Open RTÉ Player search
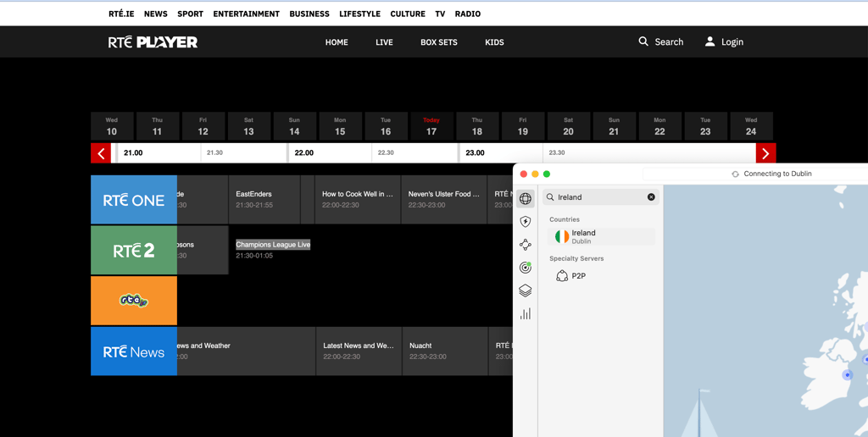 [x=660, y=41]
